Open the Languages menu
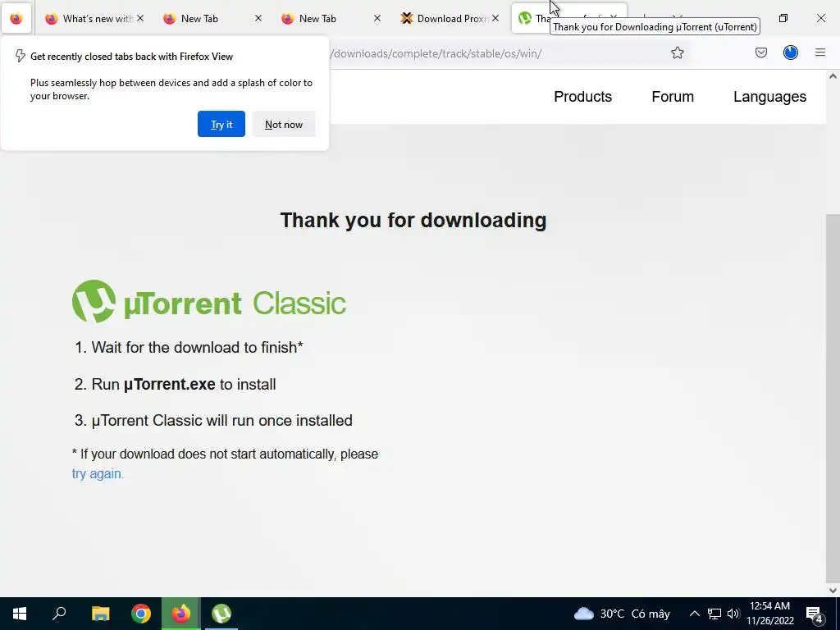 pos(769,97)
